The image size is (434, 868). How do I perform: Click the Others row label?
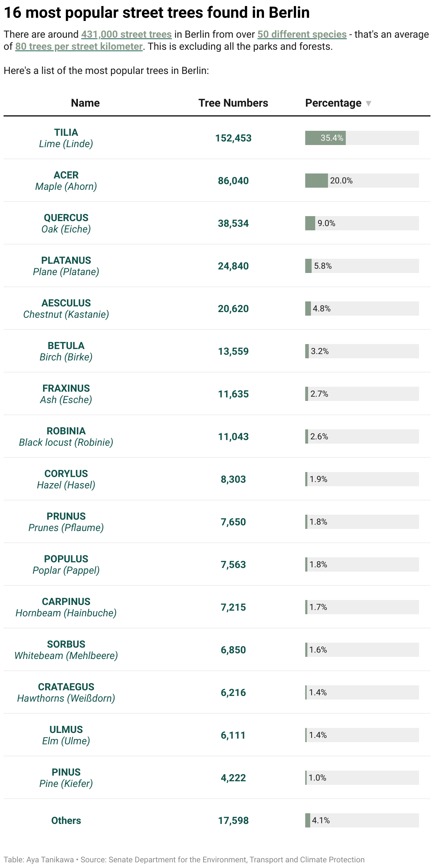click(66, 820)
